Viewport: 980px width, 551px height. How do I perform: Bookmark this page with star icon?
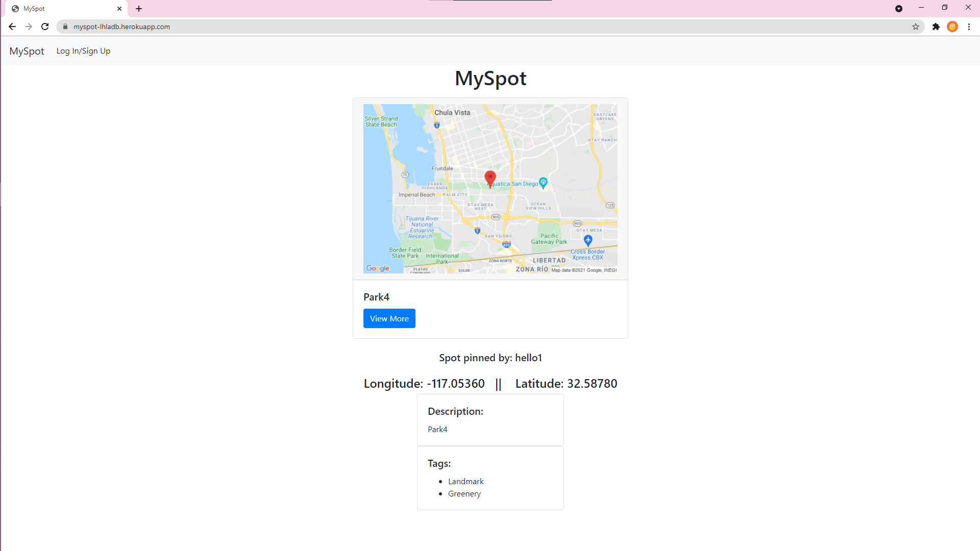(916, 27)
